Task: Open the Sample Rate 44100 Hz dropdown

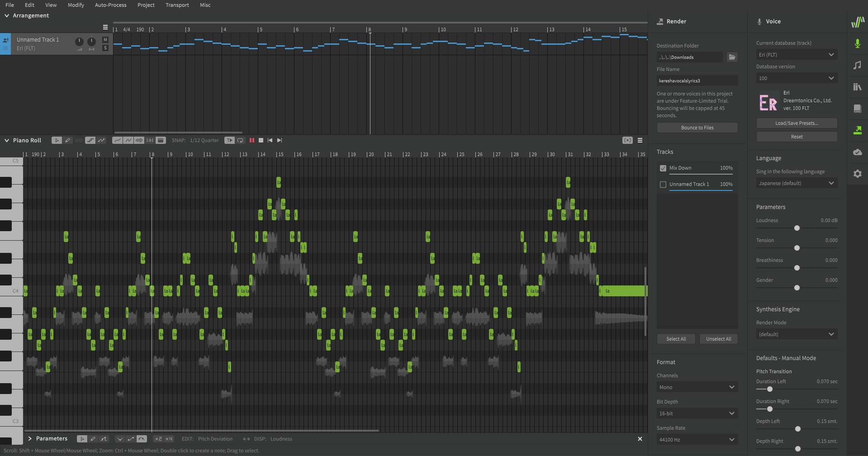Action: tap(697, 440)
